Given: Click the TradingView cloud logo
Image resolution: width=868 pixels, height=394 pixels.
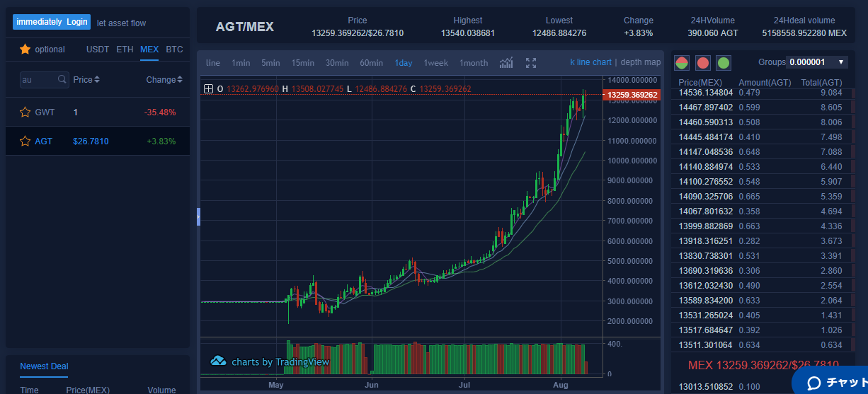Looking at the screenshot, I should click(x=218, y=361).
